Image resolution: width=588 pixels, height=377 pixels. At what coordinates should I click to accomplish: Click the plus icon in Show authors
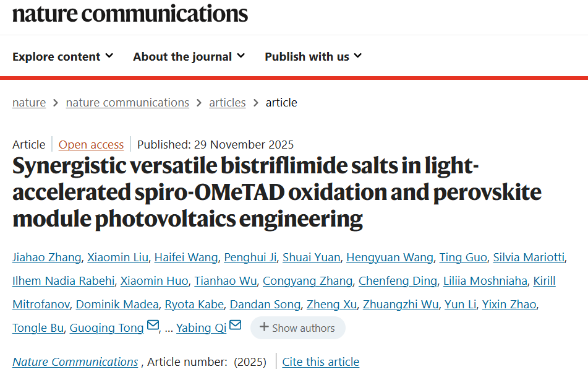264,327
